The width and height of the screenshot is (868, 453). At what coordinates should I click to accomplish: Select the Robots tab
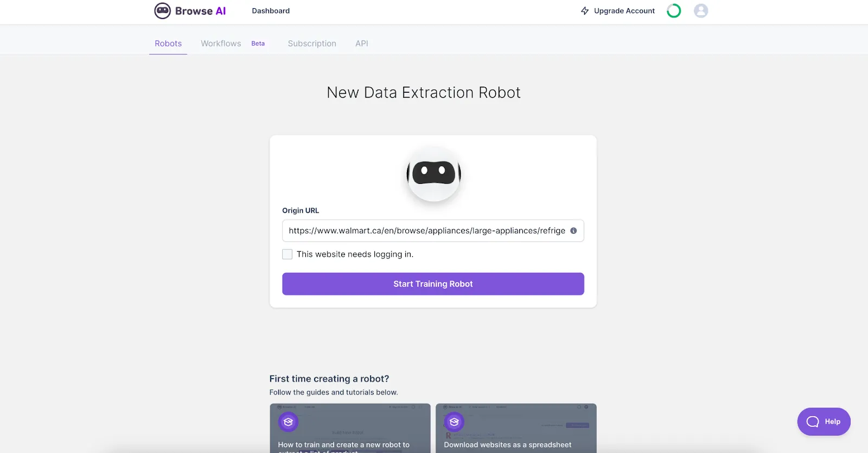[x=168, y=43]
